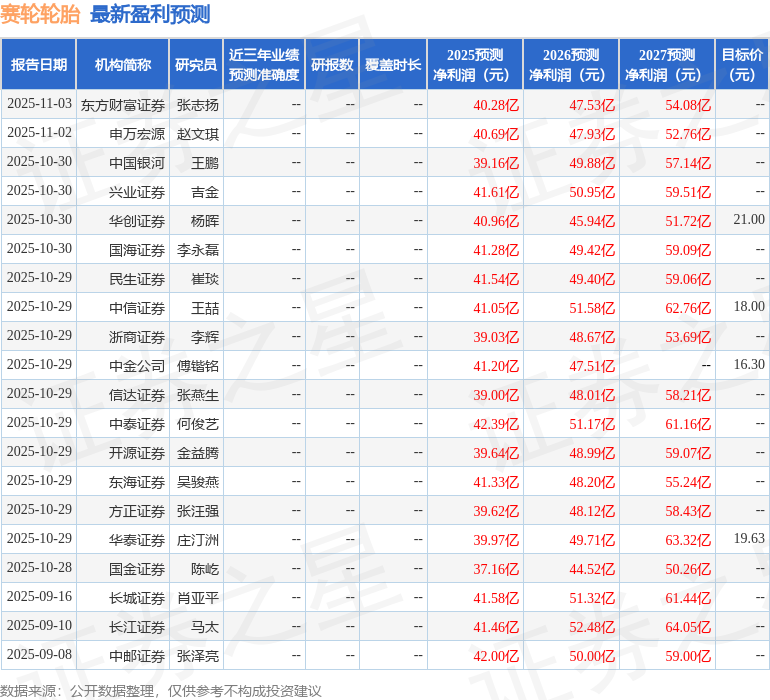Click the 最新盈利预测 heading text
The image size is (770, 700).
click(150, 14)
